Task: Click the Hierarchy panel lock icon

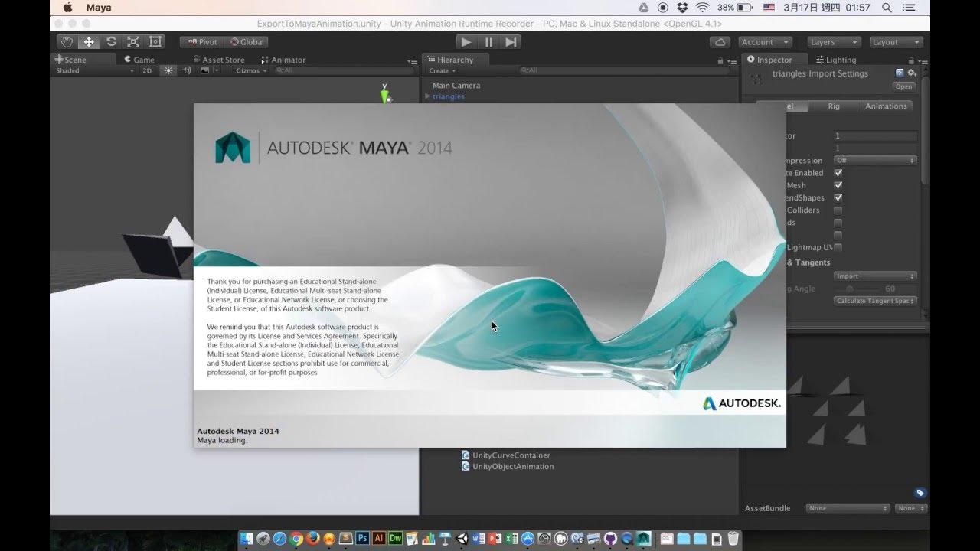Action: (x=720, y=60)
